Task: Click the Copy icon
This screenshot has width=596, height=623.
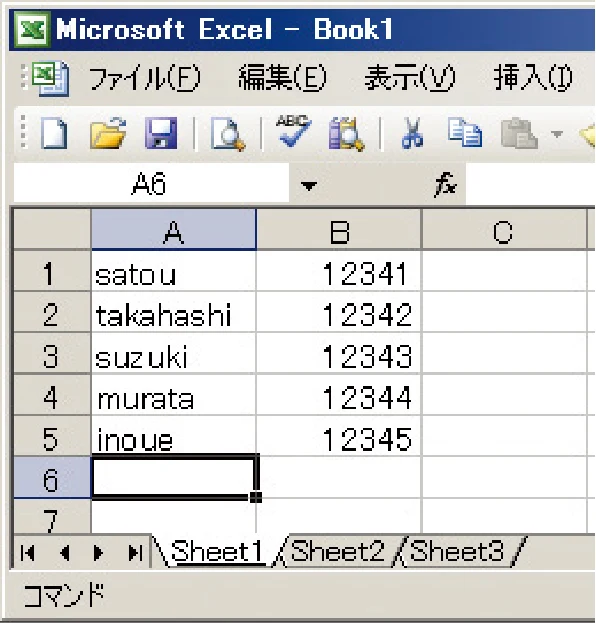Action: [x=465, y=133]
